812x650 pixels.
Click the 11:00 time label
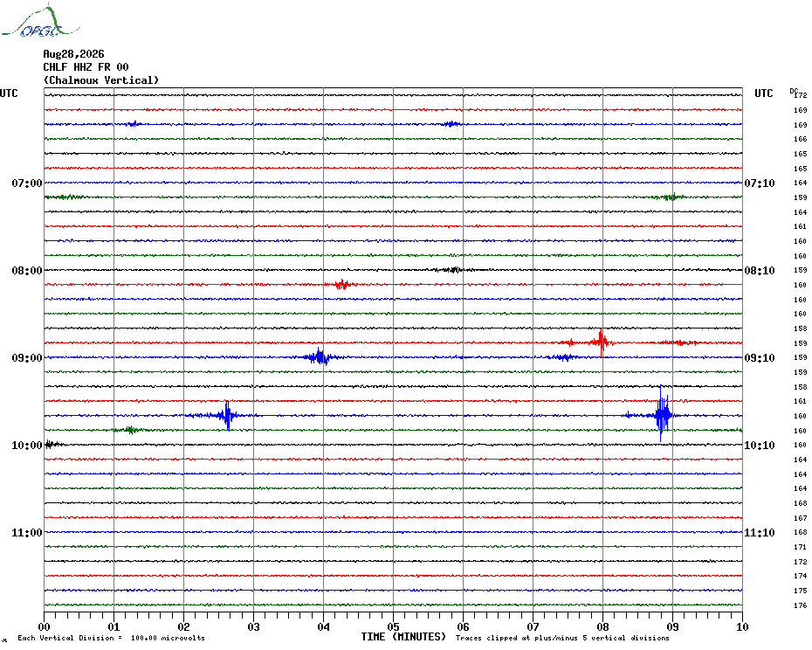[x=27, y=533]
